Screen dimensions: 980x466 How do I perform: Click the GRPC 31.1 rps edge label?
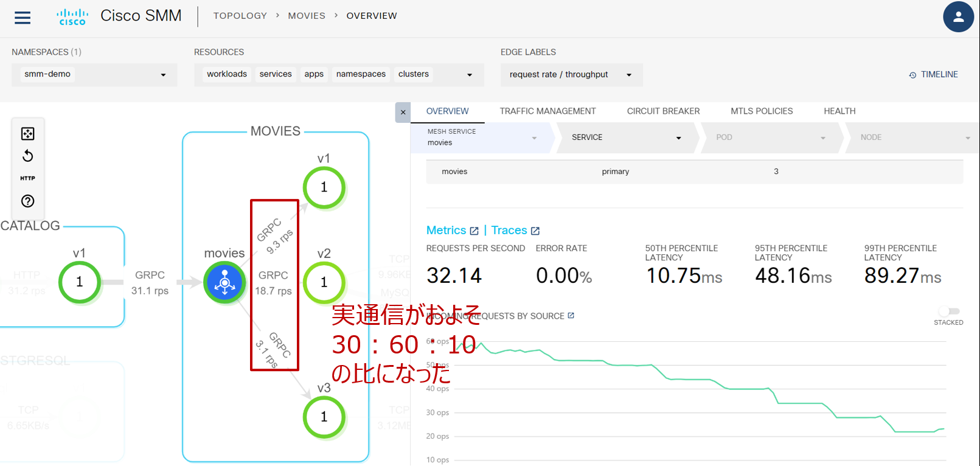coord(150,283)
